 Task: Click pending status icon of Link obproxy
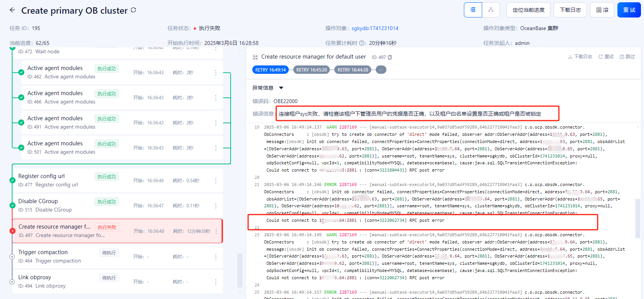point(12,282)
